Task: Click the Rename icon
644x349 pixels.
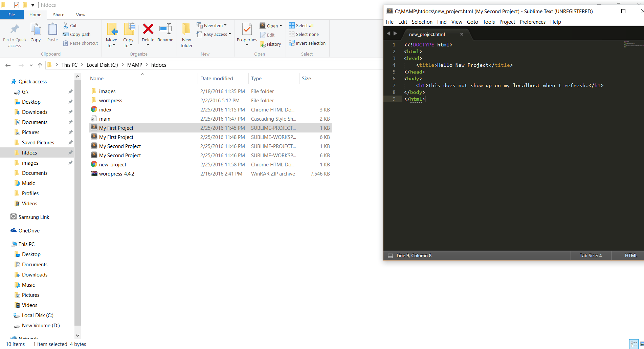Action: click(165, 29)
